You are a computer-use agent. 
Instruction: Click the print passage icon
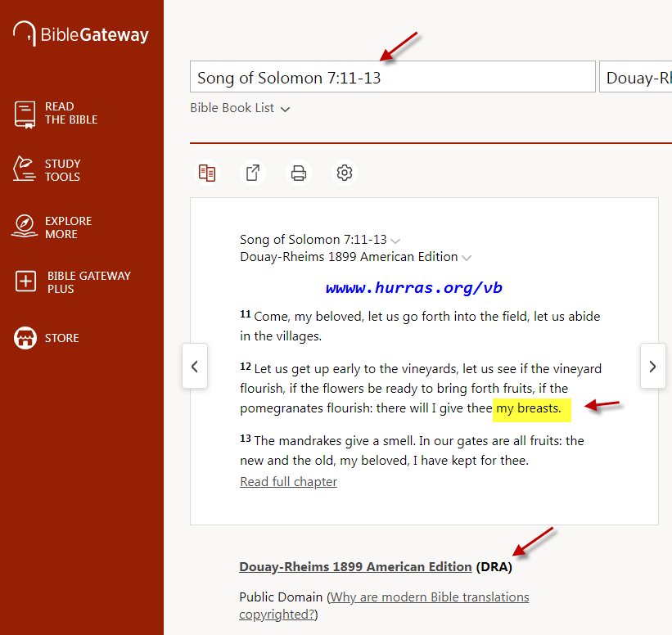click(299, 173)
